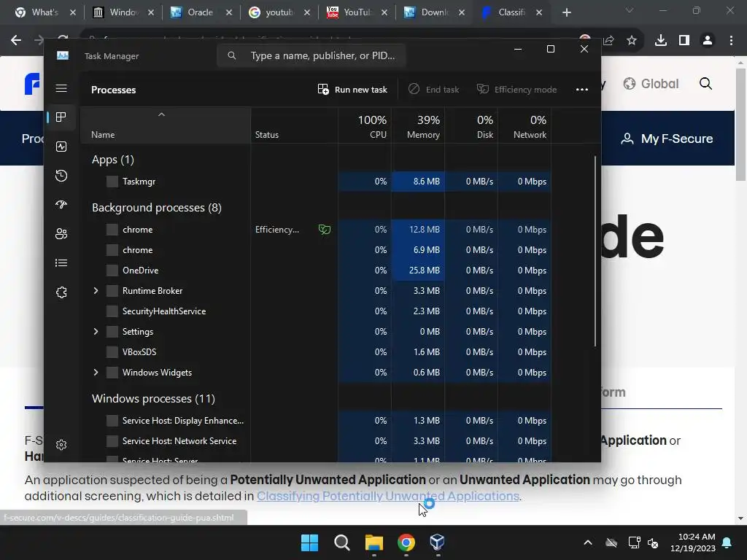
Task: Select the Processes page icon in sidebar
Action: pyautogui.click(x=61, y=117)
